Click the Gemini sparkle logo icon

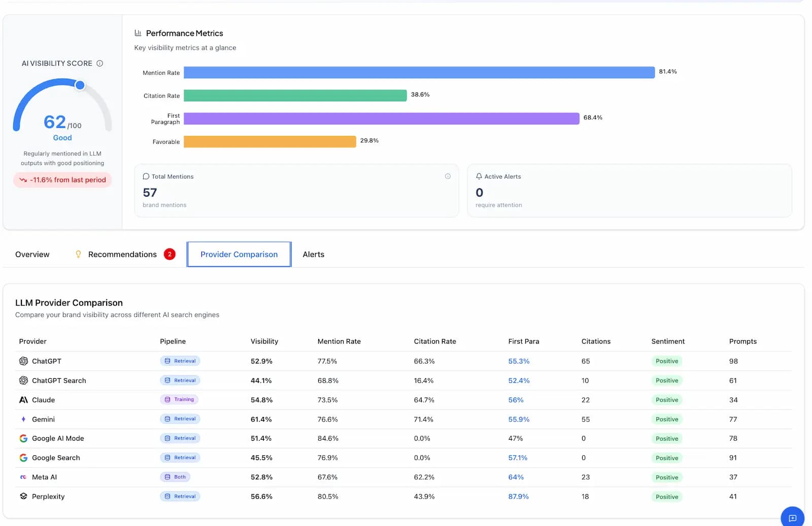coord(23,419)
